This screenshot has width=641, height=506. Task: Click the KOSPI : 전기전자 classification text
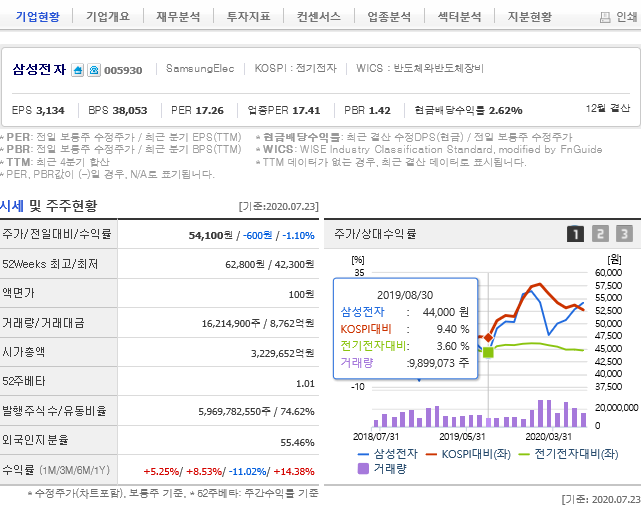coord(296,68)
